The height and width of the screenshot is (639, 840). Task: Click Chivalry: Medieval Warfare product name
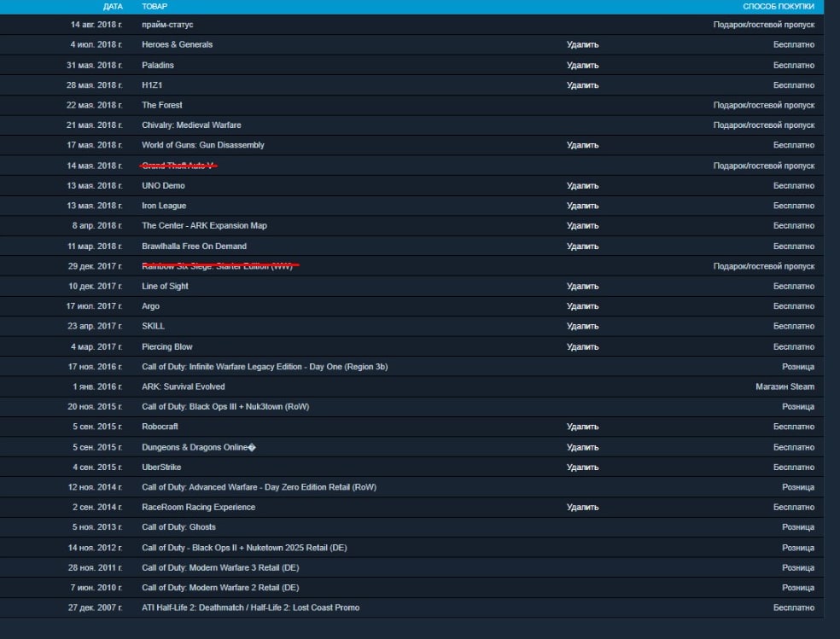coord(191,125)
